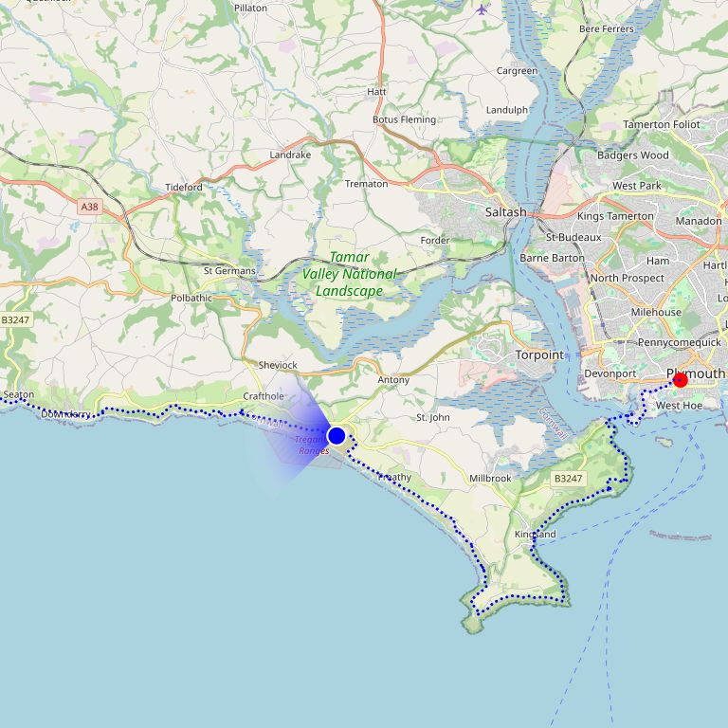
Task: Select the Saltash town label
Action: tap(505, 212)
